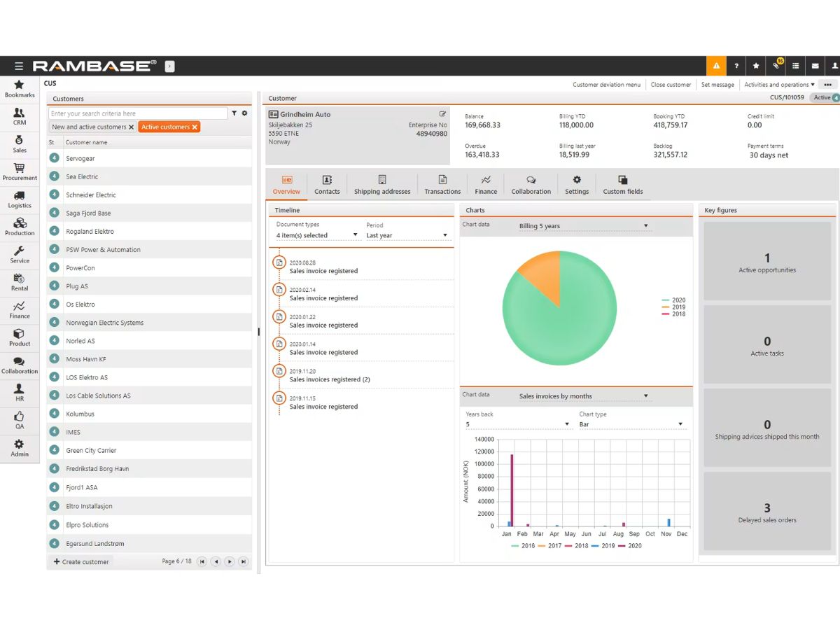Open the 2020.08.28 sales invoice timeline entry
The height and width of the screenshot is (630, 840).
362,267
